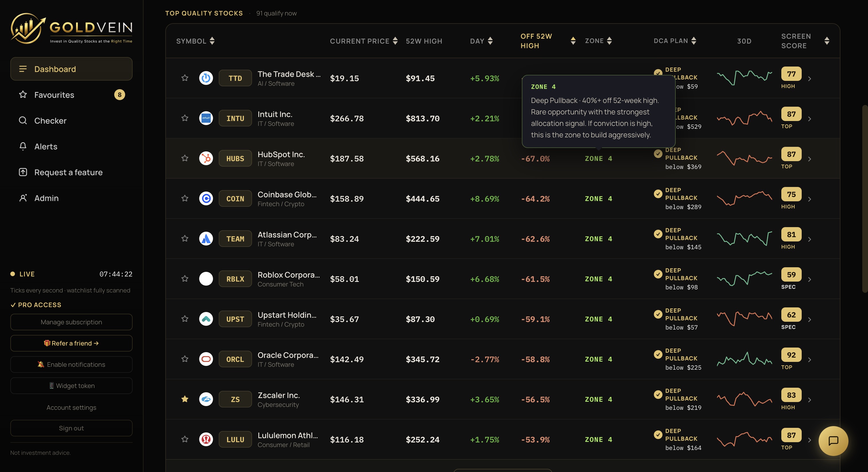This screenshot has height=472, width=868.
Task: Click Zscaler DCA plan check icon
Action: click(658, 394)
